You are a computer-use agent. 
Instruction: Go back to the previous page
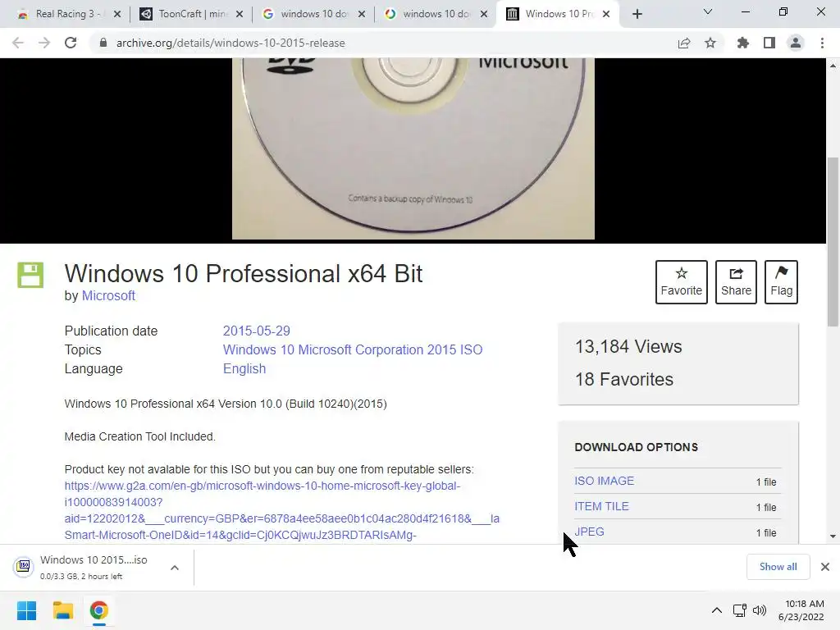click(18, 43)
